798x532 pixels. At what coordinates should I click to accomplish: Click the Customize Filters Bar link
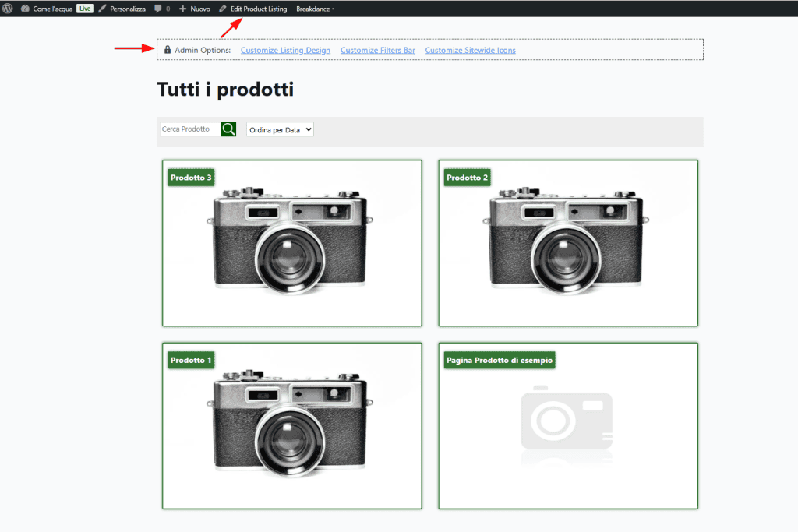pos(378,49)
